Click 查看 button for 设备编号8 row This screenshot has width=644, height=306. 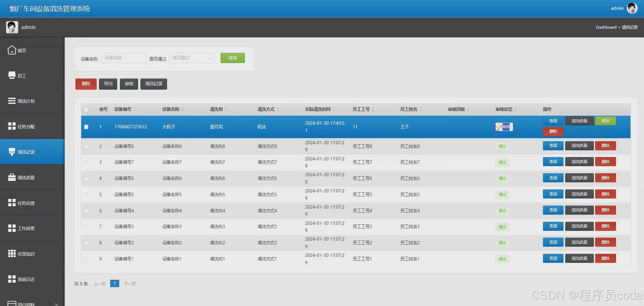[x=553, y=146]
